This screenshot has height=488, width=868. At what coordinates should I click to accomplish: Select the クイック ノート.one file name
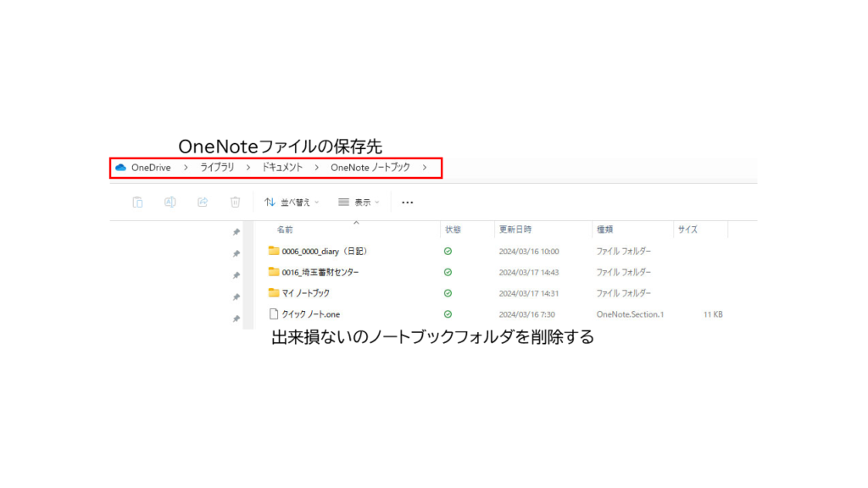point(310,314)
